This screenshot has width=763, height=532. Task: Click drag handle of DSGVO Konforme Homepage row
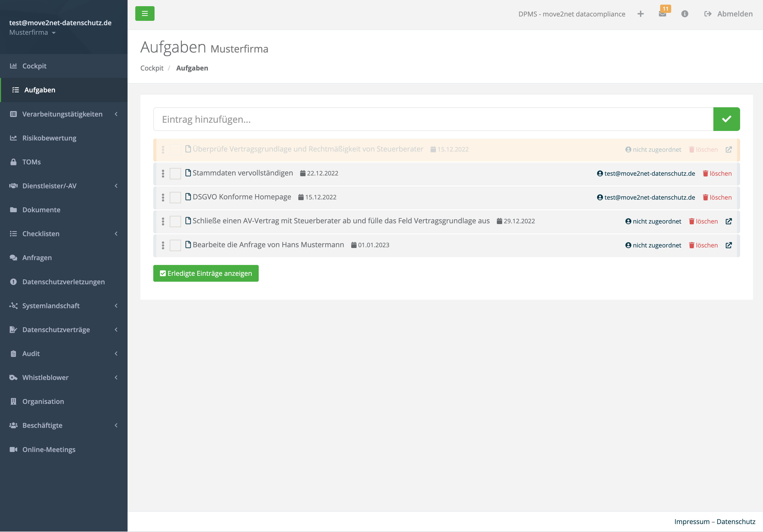pyautogui.click(x=163, y=198)
